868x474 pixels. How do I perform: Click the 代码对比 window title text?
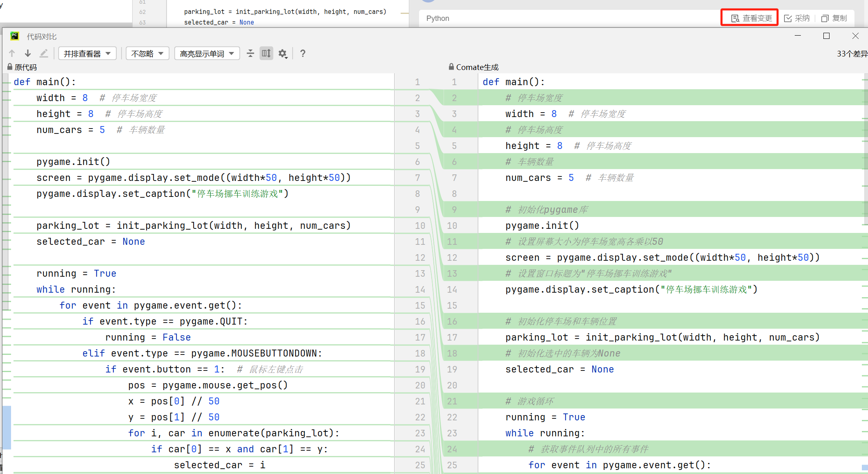[x=41, y=36]
